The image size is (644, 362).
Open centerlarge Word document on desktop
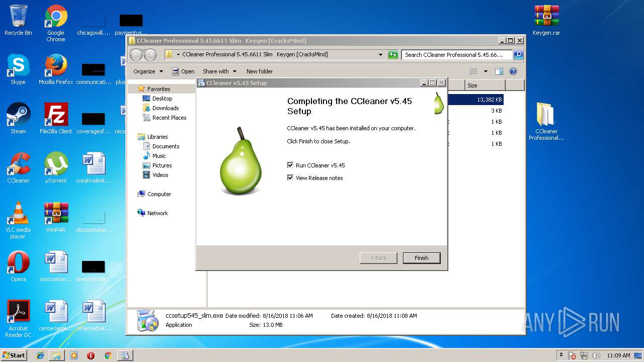(56, 316)
